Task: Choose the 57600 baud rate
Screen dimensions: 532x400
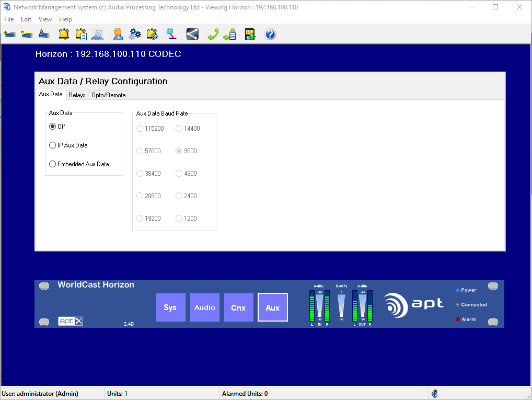Action: 148,151
